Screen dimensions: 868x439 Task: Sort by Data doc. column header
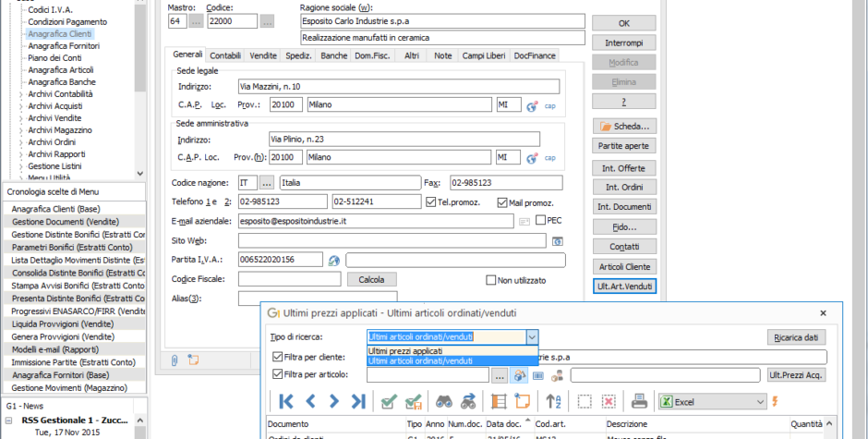tap(504, 424)
